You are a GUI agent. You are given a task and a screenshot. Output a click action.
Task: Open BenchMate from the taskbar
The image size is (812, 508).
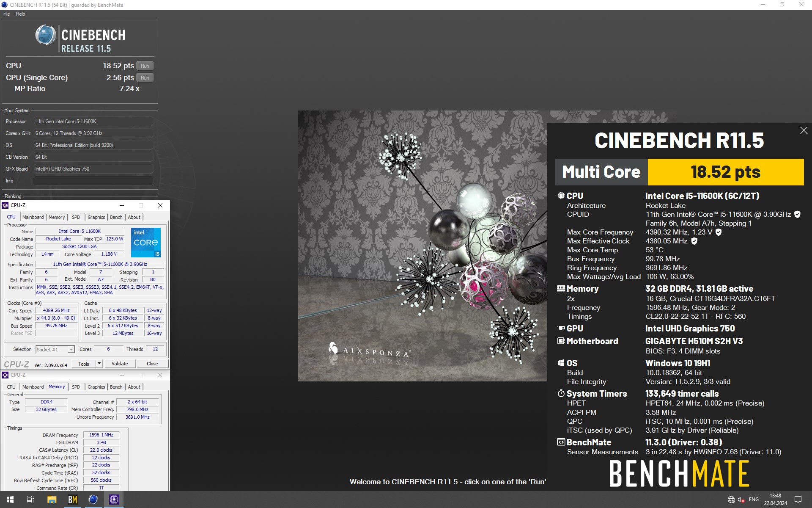(x=73, y=500)
